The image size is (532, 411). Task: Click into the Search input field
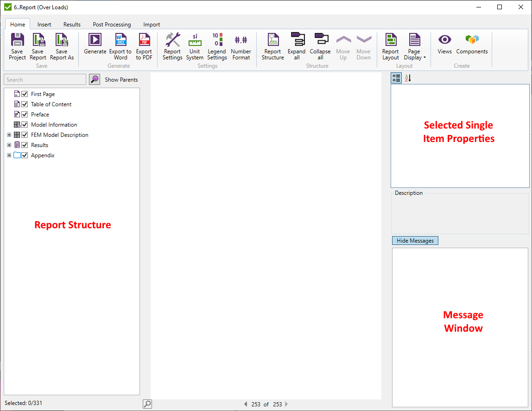[45, 80]
